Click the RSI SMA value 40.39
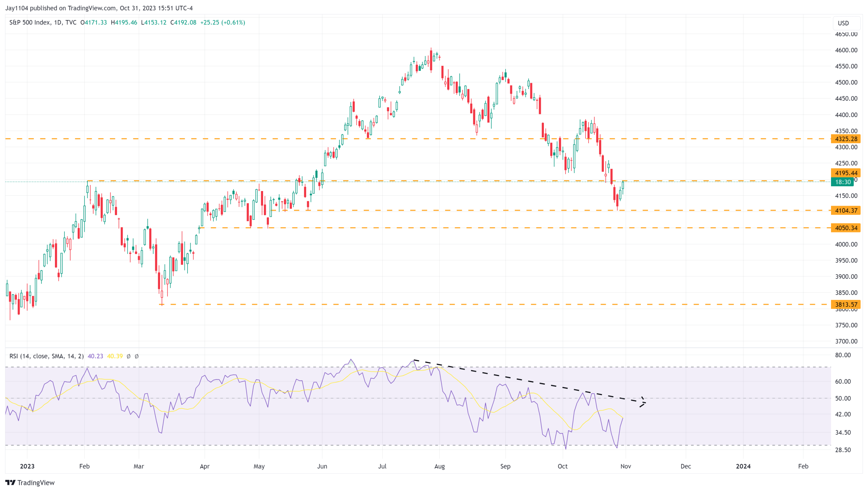The image size is (868, 492). click(115, 356)
